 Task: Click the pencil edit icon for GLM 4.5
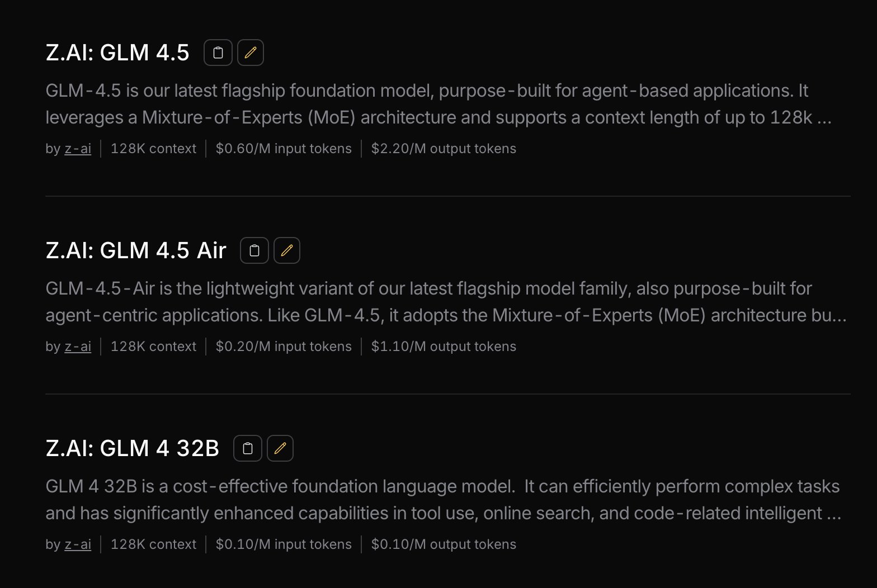click(251, 53)
